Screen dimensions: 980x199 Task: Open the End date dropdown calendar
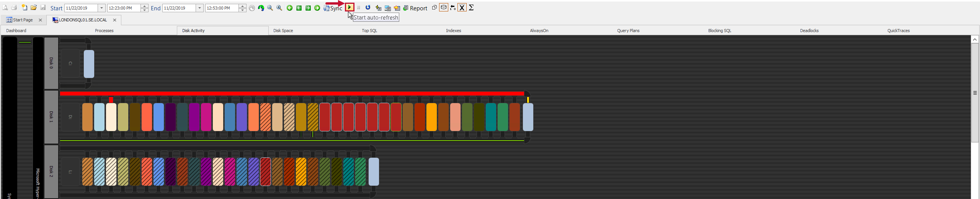coord(199,8)
